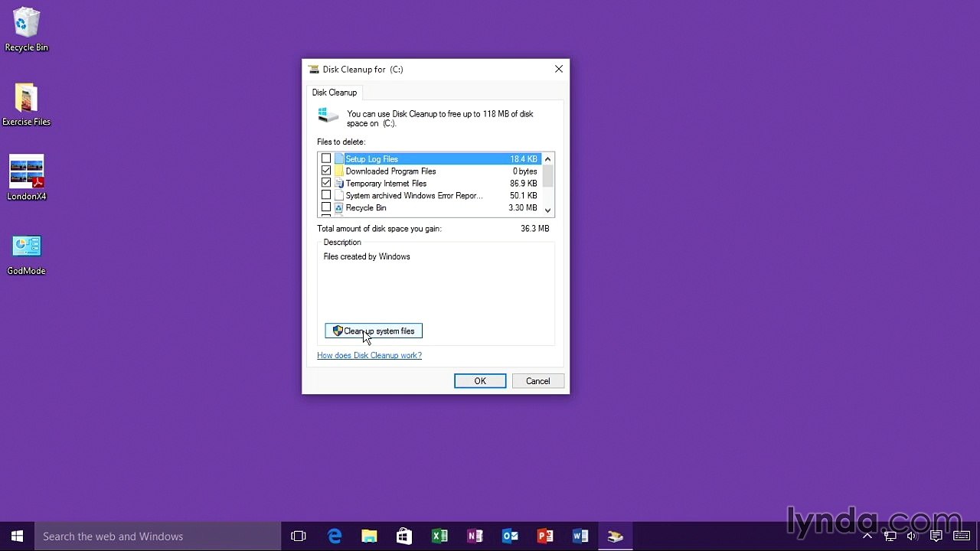Click the 18.4 KB size value
980x551 pixels.
point(524,159)
